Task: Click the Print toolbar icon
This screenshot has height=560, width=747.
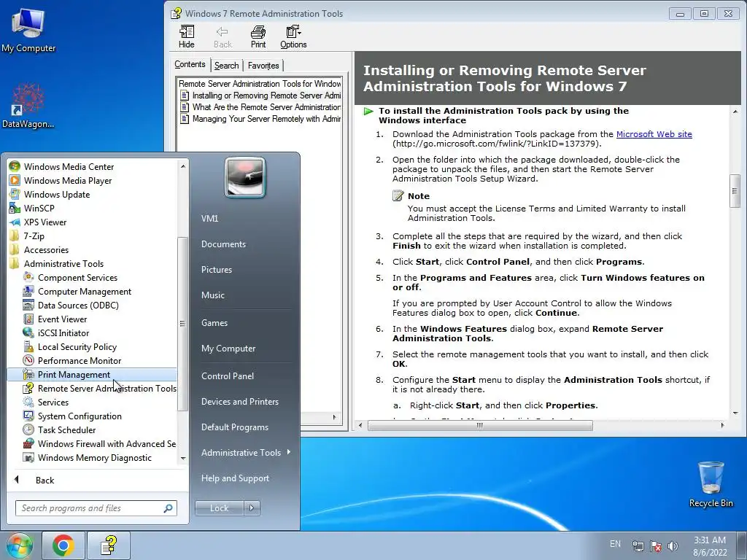Action: pyautogui.click(x=258, y=36)
